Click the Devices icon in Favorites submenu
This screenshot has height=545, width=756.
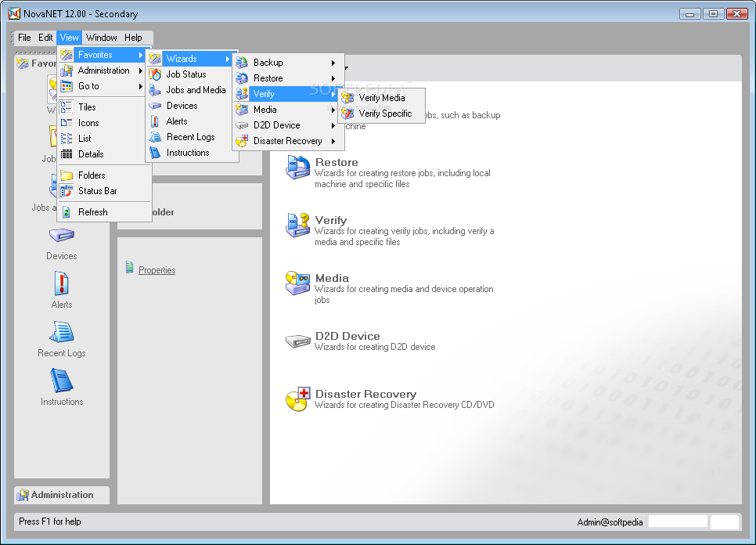point(155,106)
